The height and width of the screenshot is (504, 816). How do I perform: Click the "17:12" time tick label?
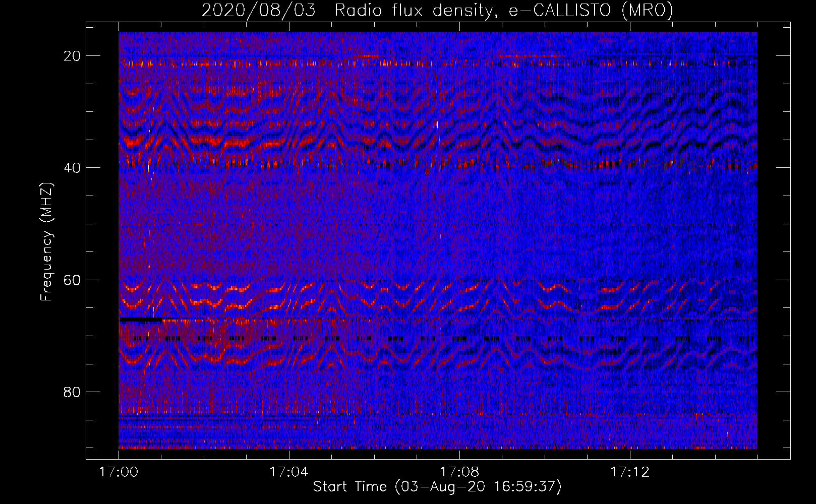pyautogui.click(x=630, y=472)
